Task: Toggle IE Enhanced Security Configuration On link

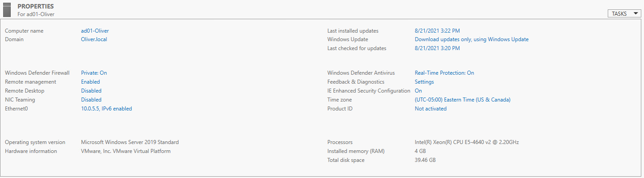Action: point(418,91)
